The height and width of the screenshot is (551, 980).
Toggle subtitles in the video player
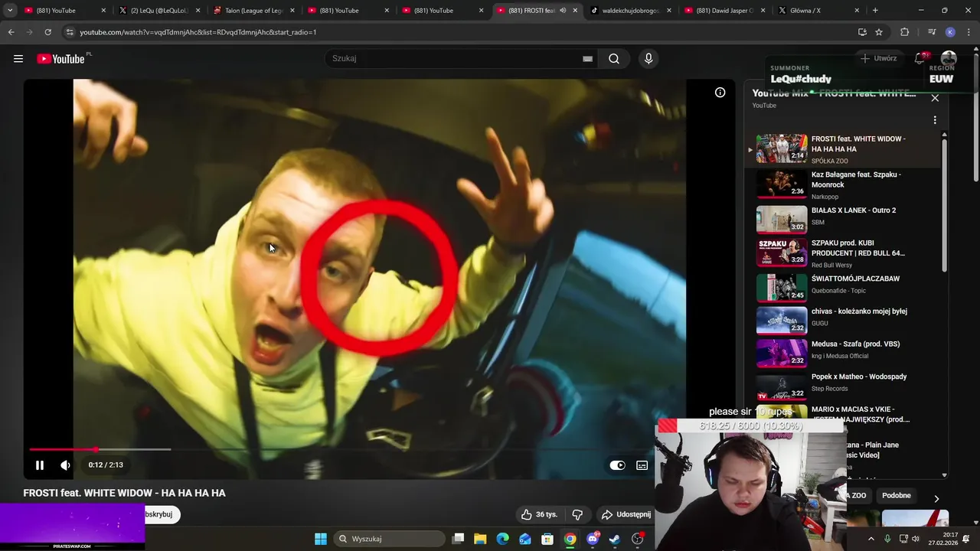642,465
